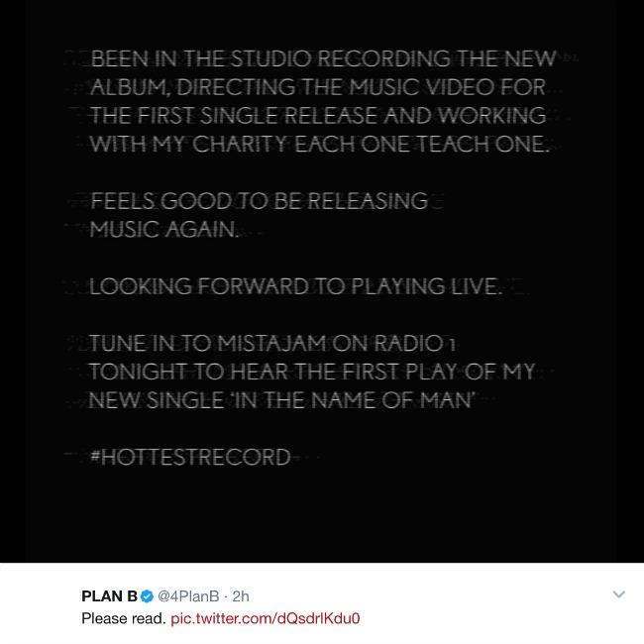Open the tweet via the 2h timestamp
The width and height of the screenshot is (644, 644).
[241, 596]
